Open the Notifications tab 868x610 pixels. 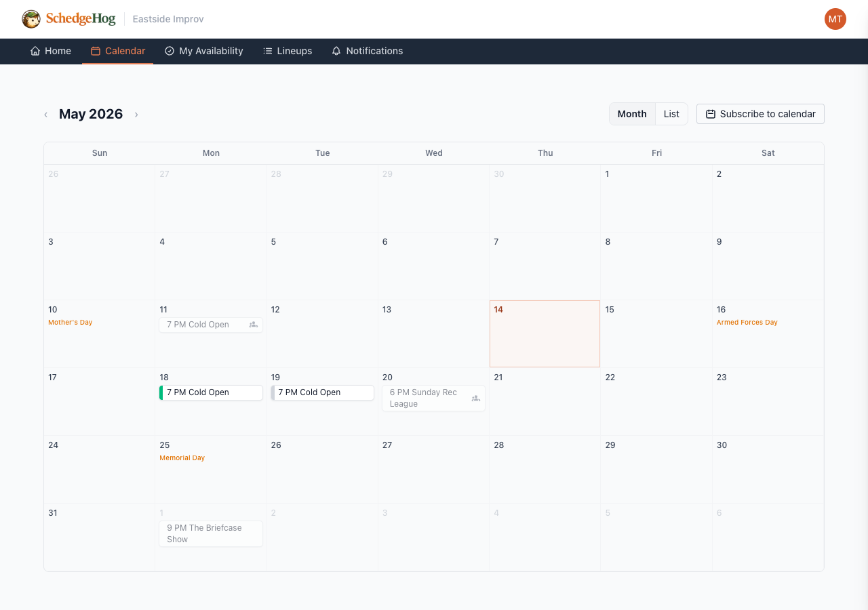(368, 51)
